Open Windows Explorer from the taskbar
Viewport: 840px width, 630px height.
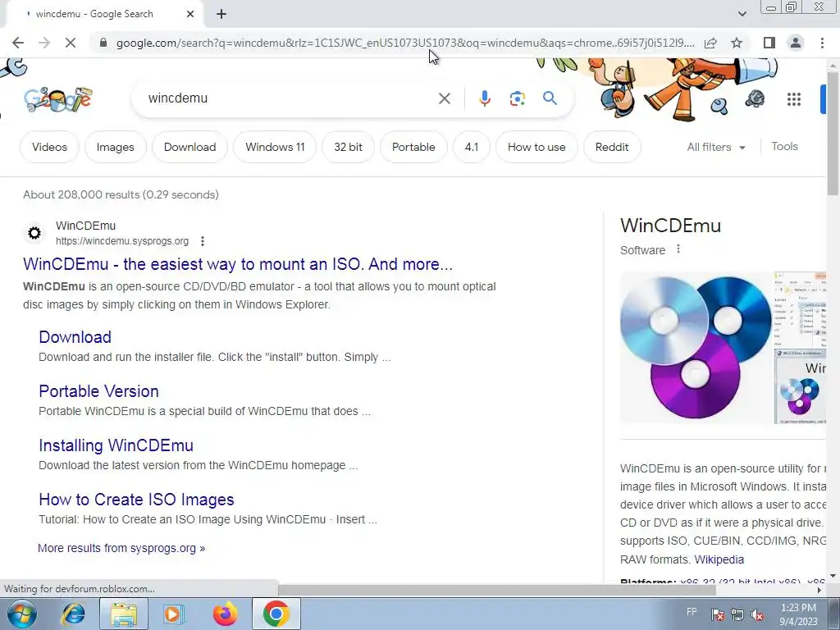click(x=123, y=614)
